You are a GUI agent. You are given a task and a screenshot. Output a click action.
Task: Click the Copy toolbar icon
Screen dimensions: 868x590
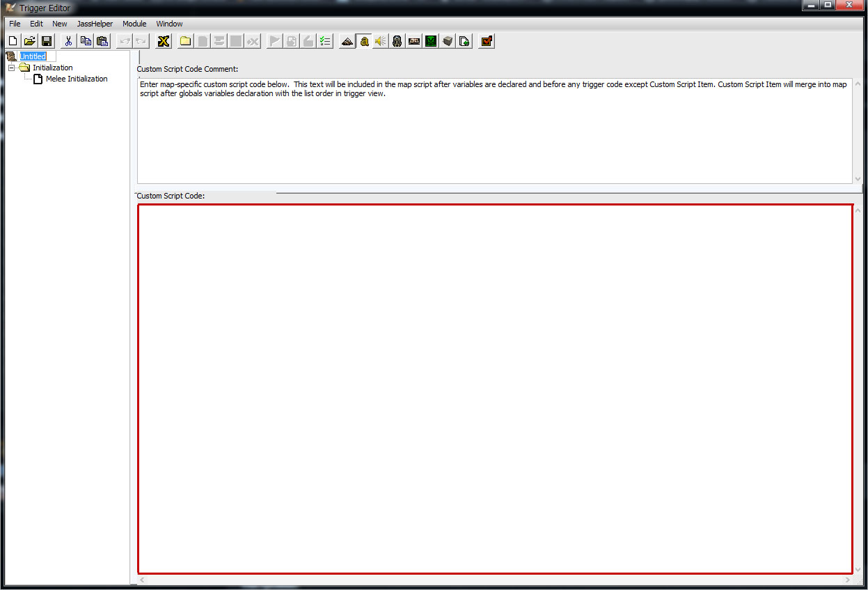[85, 41]
